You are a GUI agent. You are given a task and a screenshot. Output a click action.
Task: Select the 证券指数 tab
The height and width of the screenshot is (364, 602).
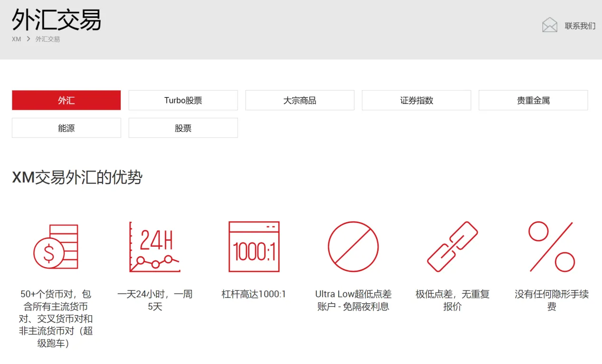tap(417, 100)
